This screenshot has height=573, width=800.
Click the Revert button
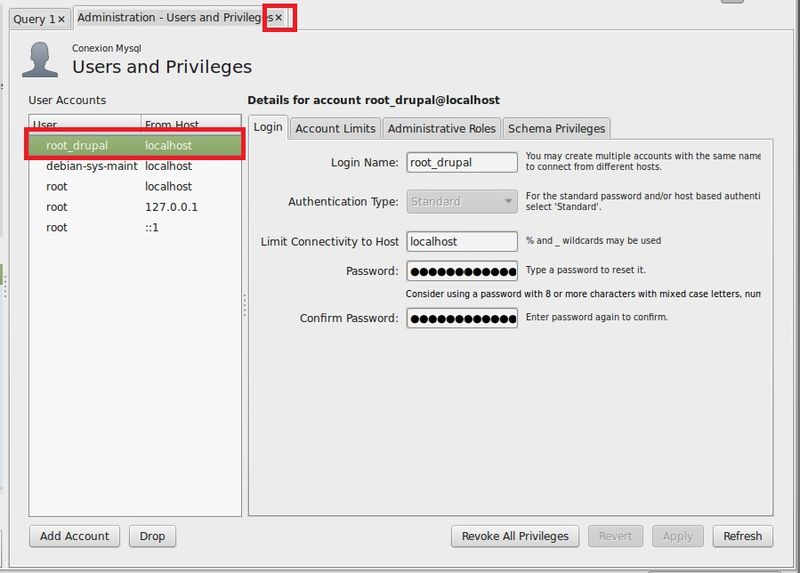(x=615, y=536)
